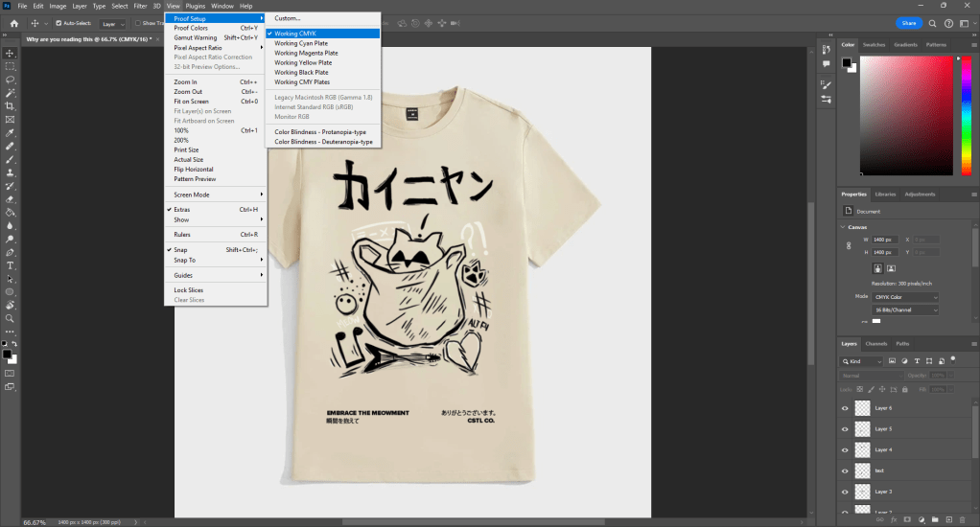Click the Share button
The image size is (980, 527).
[x=909, y=23]
